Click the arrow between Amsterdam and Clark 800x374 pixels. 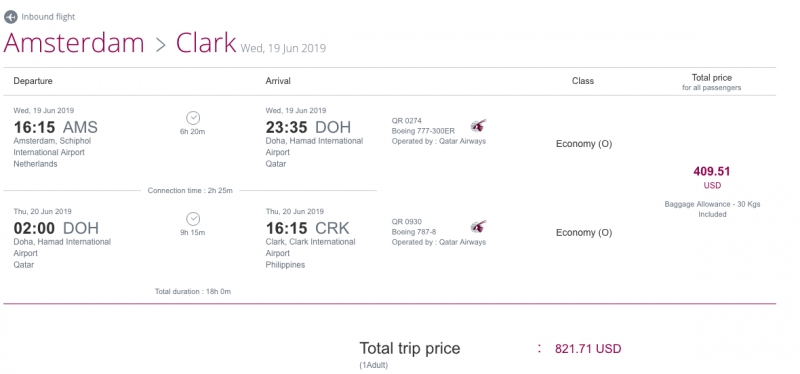[x=161, y=45]
